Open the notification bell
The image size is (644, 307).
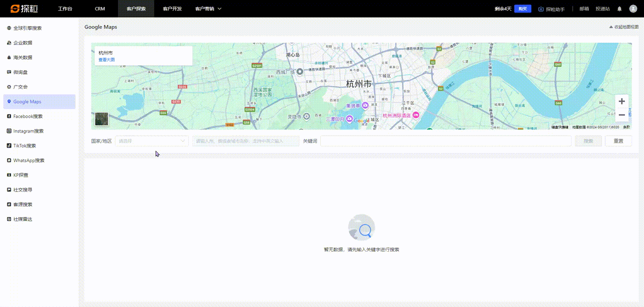pyautogui.click(x=619, y=9)
